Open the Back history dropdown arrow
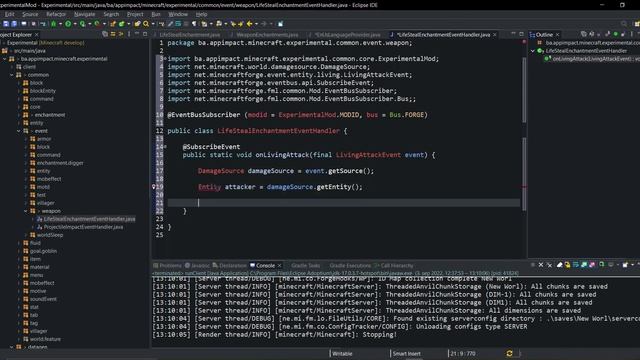Image resolution: width=640 pixels, height=360 pixels. (x=256, y=24)
